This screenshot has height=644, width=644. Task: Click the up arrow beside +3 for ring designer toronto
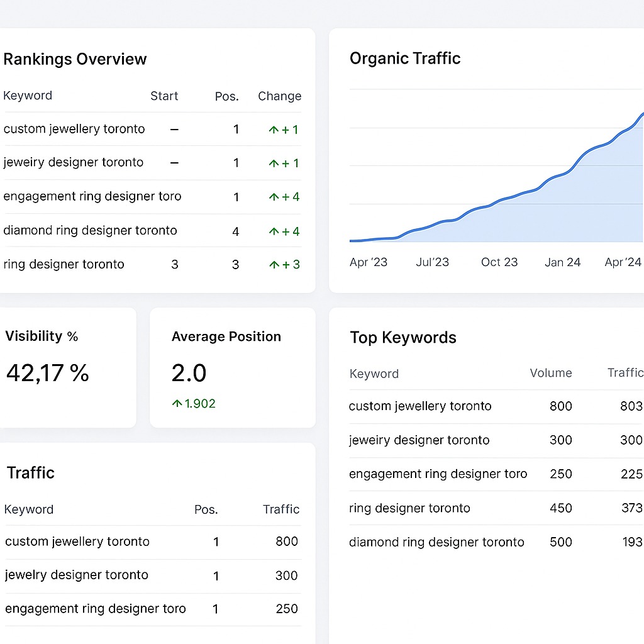click(273, 265)
